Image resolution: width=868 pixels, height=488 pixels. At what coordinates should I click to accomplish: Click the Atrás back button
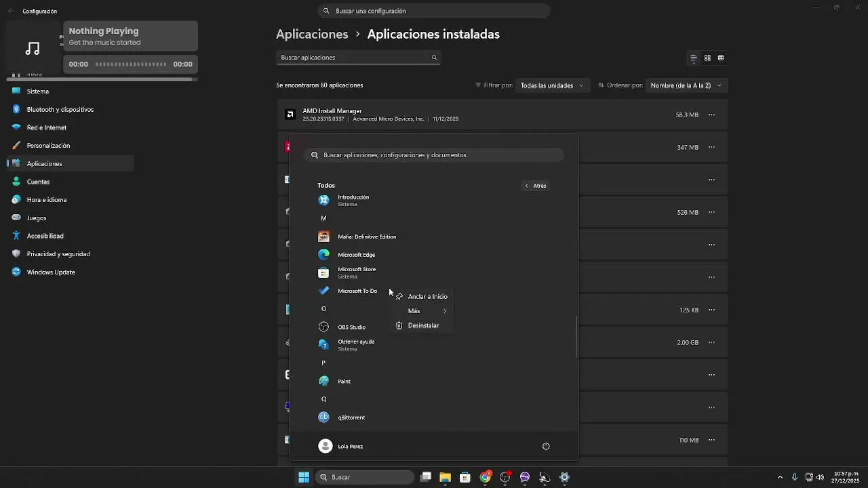[536, 186]
